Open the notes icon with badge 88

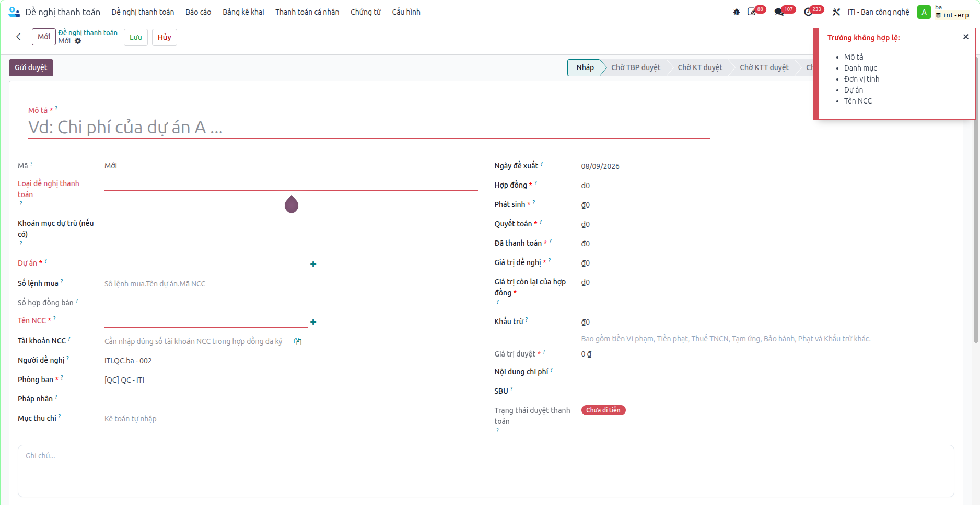point(752,12)
